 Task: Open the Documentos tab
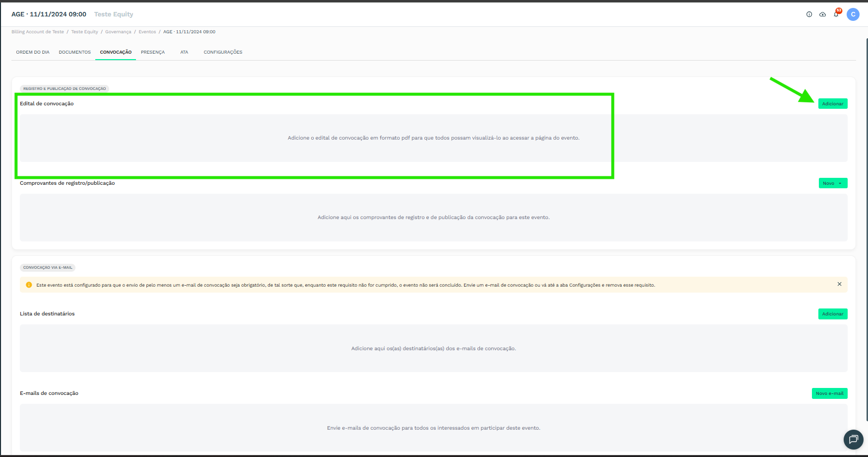click(x=74, y=52)
